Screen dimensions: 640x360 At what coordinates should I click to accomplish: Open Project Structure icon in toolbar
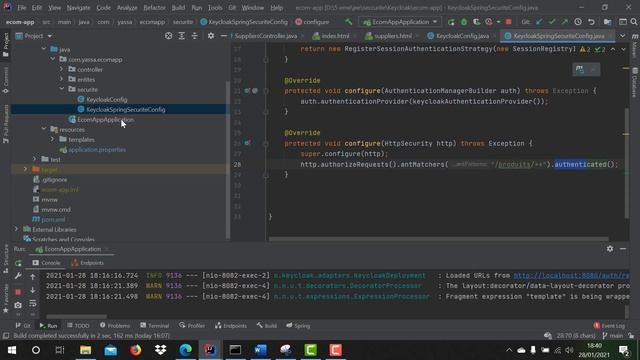click(608, 22)
